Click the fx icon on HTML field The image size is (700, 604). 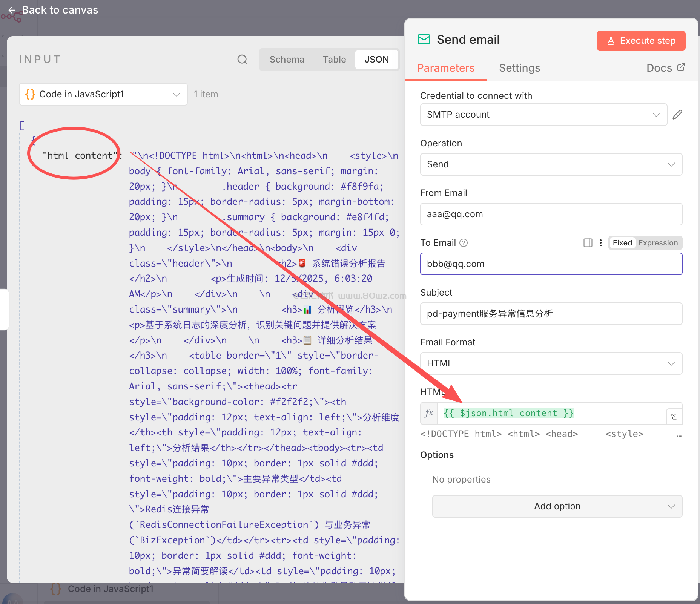click(429, 413)
